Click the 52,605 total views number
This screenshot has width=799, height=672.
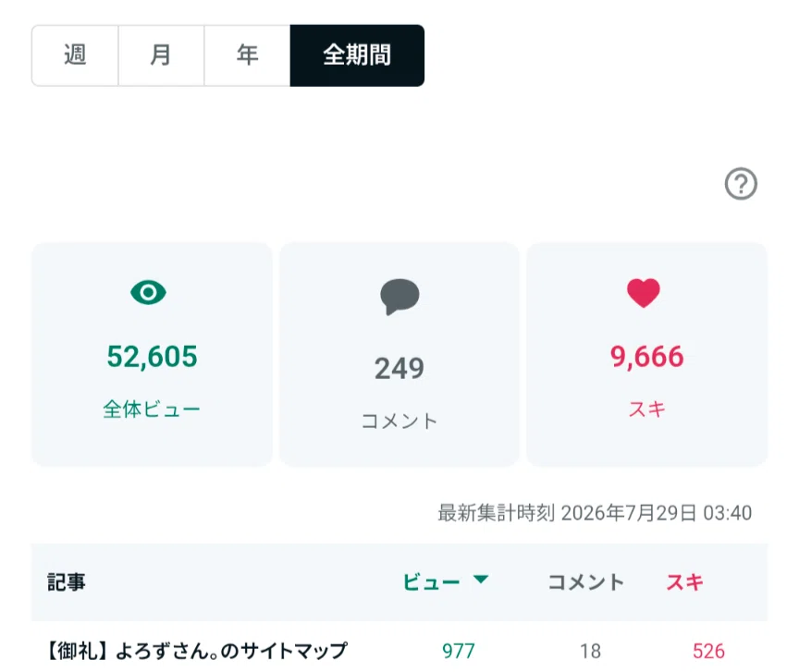coord(152,356)
